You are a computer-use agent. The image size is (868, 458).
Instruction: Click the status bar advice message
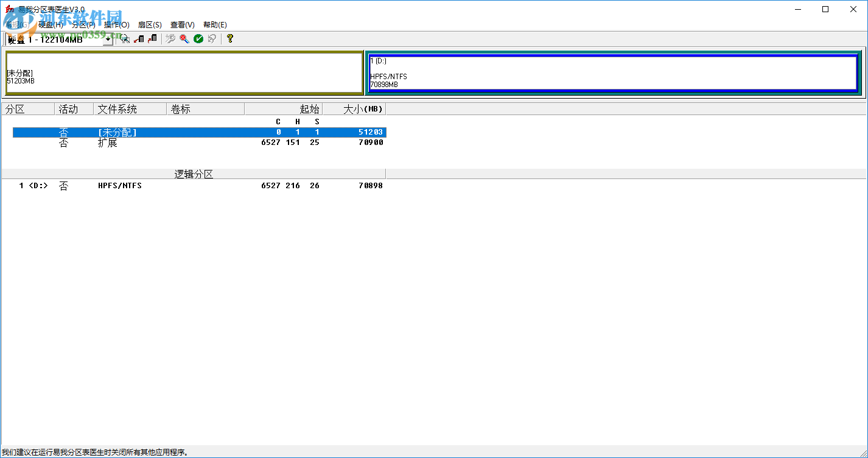95,452
